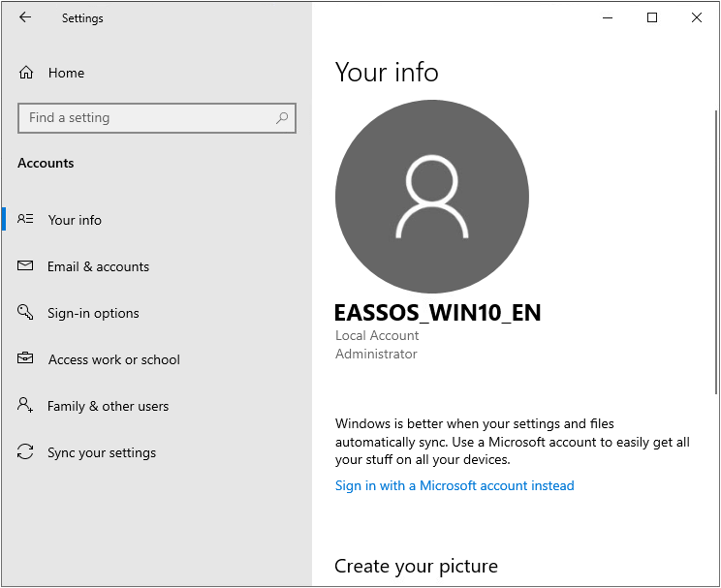The image size is (721, 588).
Task: Click the Family & other users person icon
Action: (x=26, y=406)
